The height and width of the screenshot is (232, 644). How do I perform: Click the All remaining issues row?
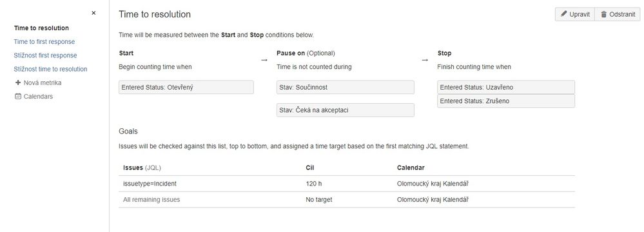coord(347,200)
